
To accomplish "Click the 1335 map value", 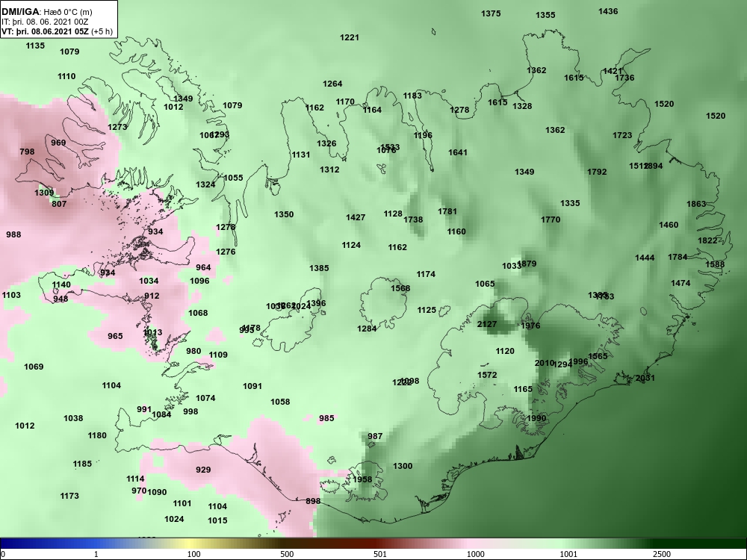I will (x=570, y=203).
